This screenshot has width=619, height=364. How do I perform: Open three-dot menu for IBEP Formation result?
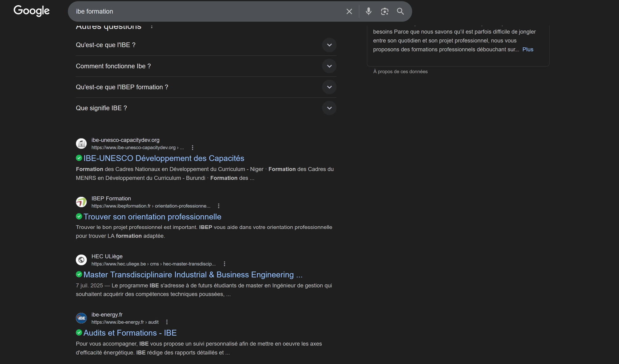(218, 206)
